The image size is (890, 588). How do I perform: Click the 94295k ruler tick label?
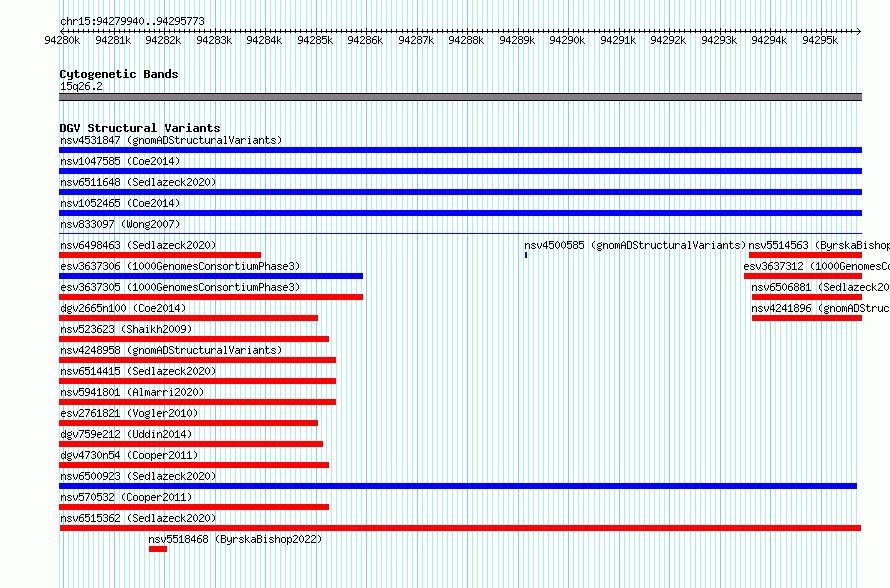coord(820,40)
